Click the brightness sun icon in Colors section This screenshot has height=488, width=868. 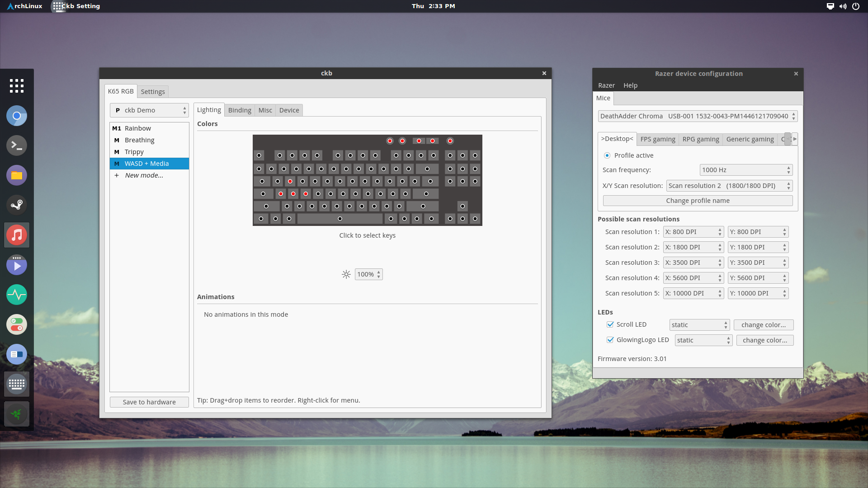pos(346,274)
